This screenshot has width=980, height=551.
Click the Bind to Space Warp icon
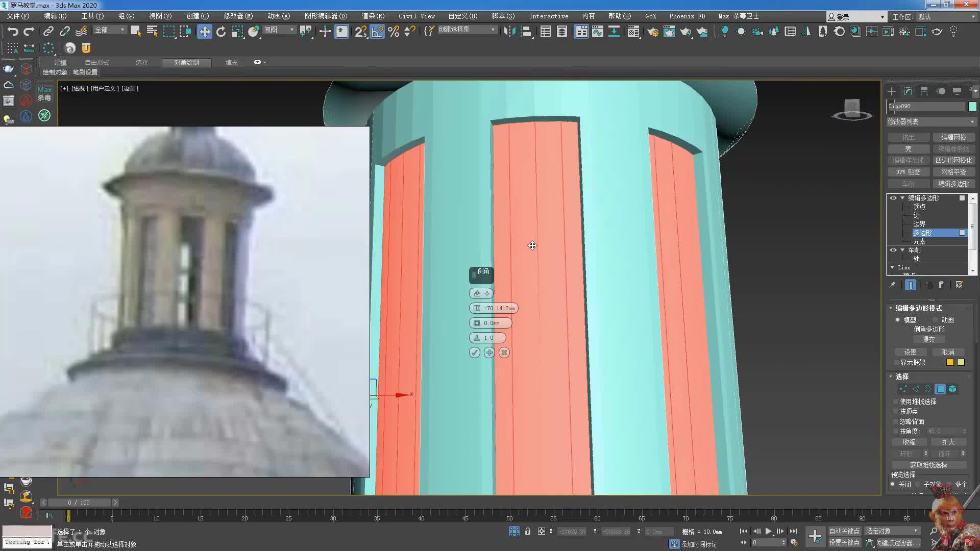click(x=81, y=31)
